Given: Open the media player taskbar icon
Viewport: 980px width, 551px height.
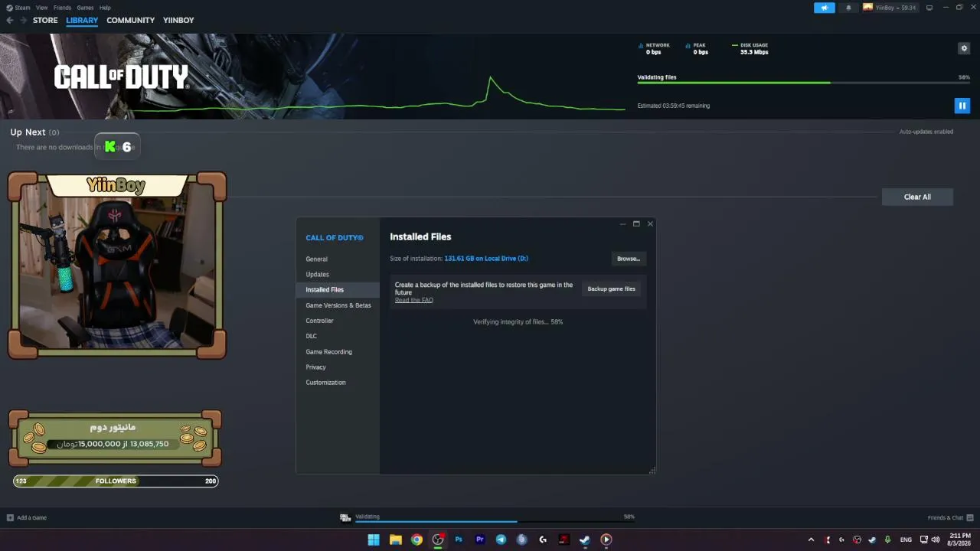Looking at the screenshot, I should [x=606, y=540].
